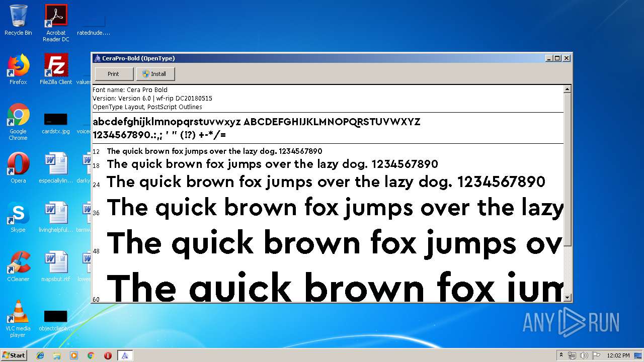This screenshot has height=362, width=644.
Task: Launch the CCleaner desktop shortcut
Action: [x=18, y=266]
